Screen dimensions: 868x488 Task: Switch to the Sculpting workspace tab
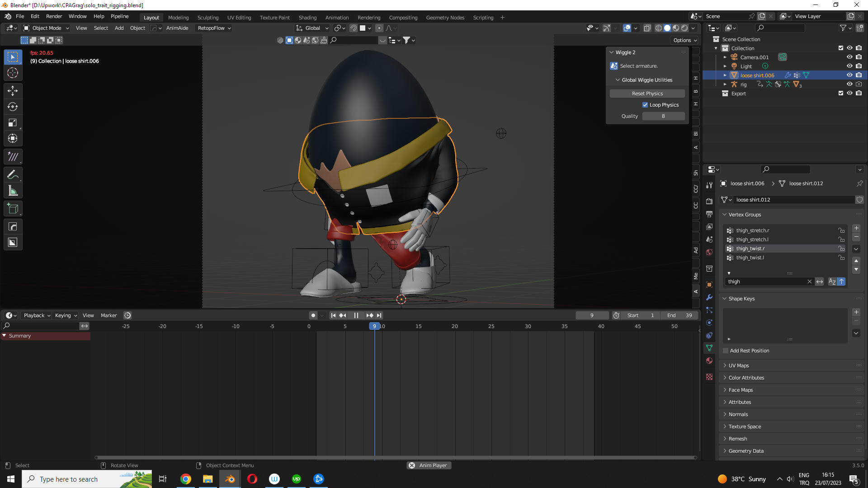tap(208, 18)
